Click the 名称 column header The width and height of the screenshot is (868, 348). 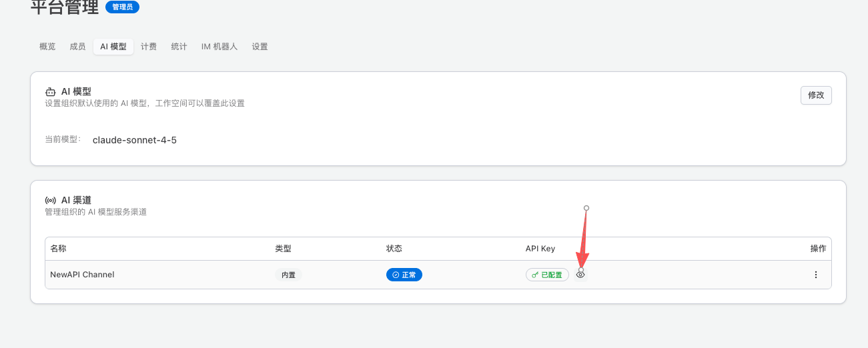point(59,249)
